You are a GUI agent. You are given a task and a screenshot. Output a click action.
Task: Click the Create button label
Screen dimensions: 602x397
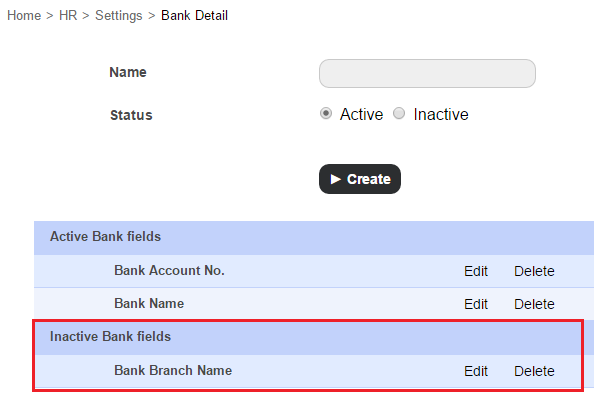(369, 179)
